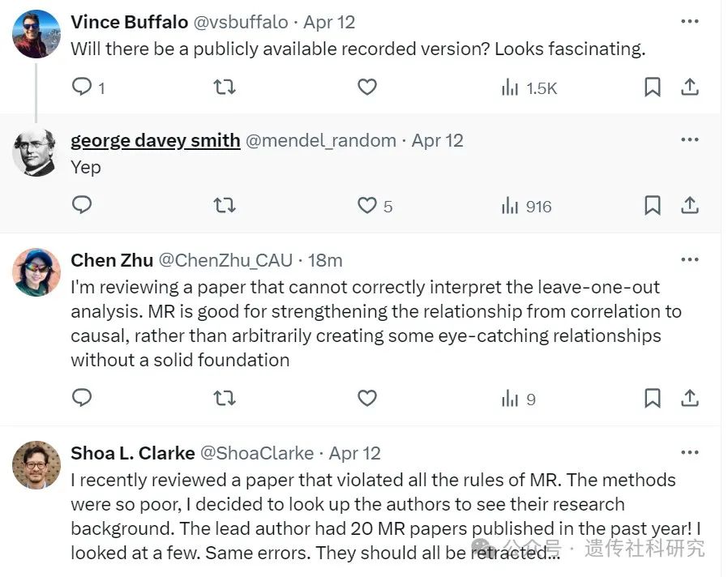This screenshot has width=728, height=577.
Task: Bookmark Vince Buffalo's tweet
Action: point(652,87)
